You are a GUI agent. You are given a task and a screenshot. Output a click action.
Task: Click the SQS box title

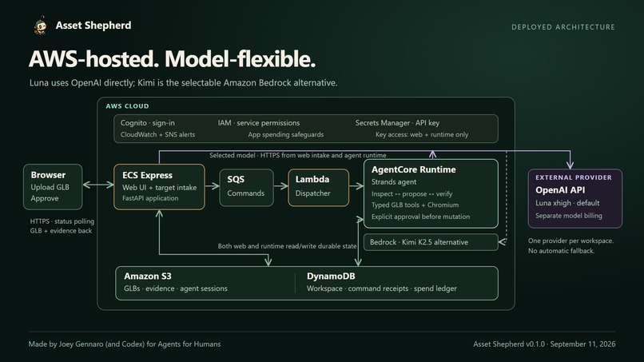236,180
